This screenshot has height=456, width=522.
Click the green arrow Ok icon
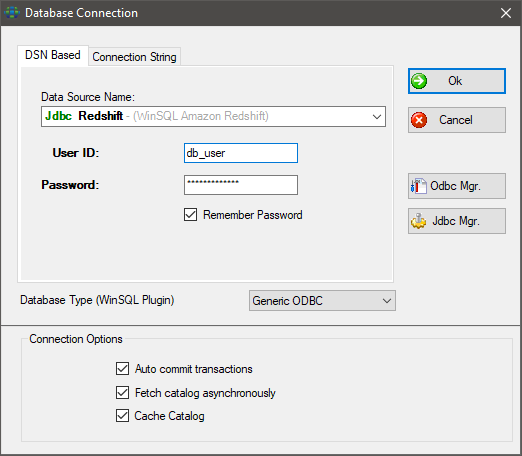[419, 81]
